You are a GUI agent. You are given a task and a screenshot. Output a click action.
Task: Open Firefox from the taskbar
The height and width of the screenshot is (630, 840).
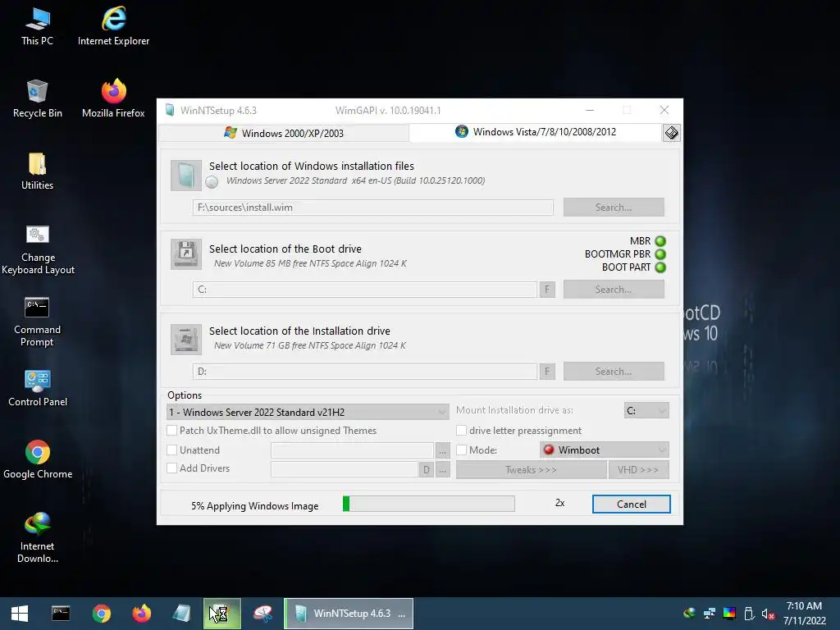pos(141,614)
